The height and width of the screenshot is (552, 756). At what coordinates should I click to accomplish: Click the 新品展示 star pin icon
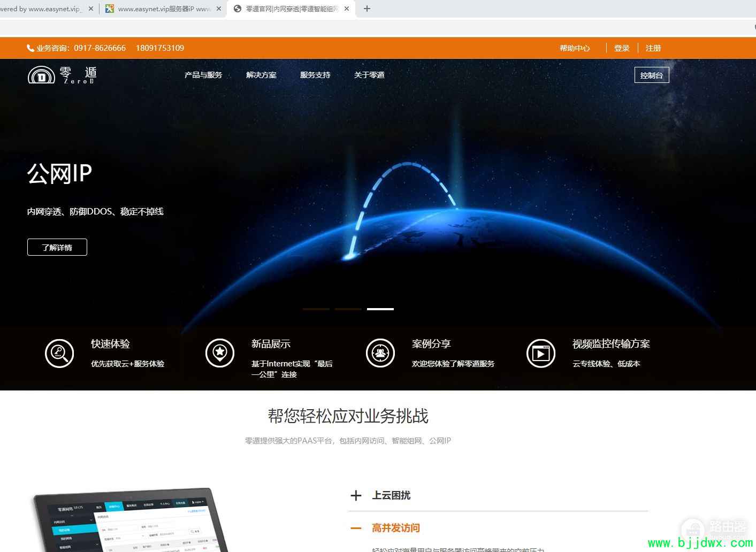pyautogui.click(x=220, y=353)
